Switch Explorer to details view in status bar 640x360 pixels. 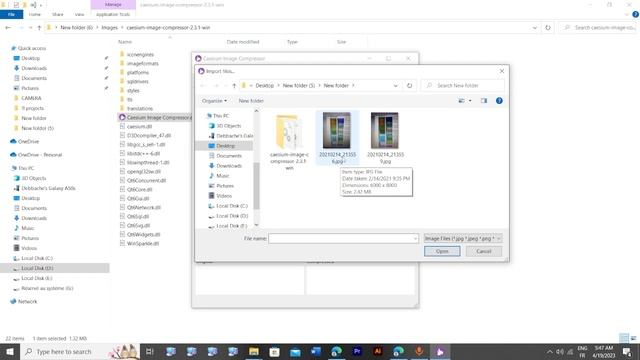tap(624, 338)
